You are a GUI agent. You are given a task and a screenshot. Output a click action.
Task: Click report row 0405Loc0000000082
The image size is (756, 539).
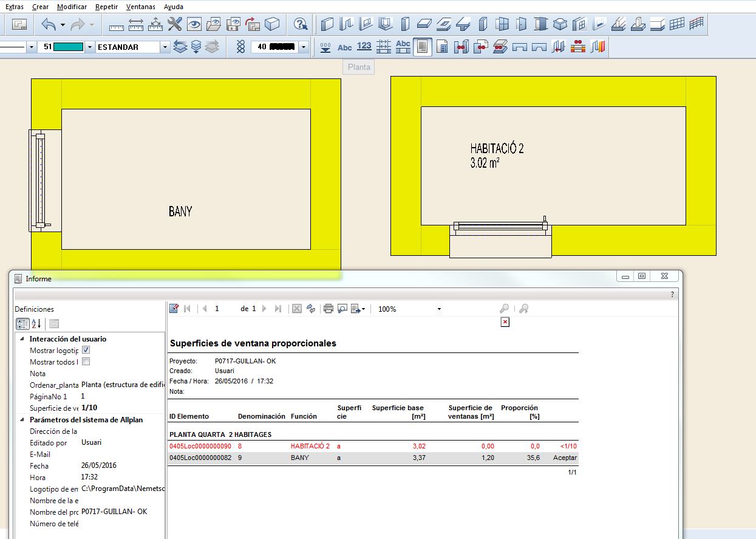coord(373,458)
